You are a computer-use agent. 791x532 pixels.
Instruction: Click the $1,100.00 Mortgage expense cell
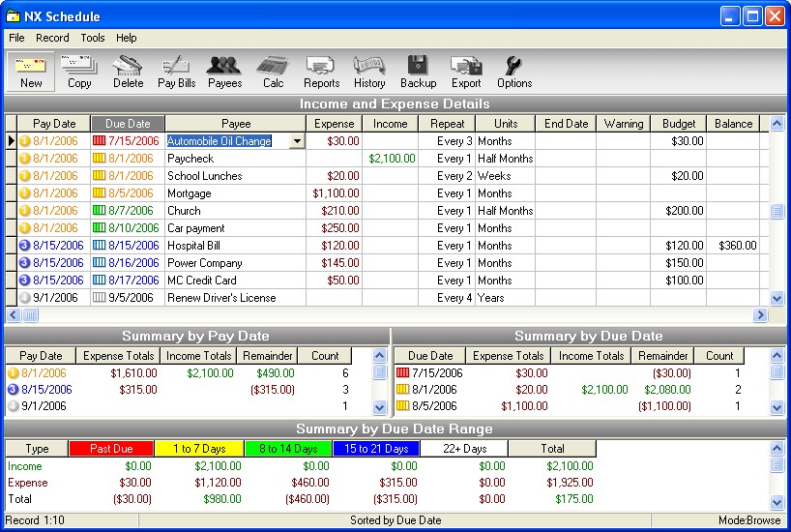point(334,193)
